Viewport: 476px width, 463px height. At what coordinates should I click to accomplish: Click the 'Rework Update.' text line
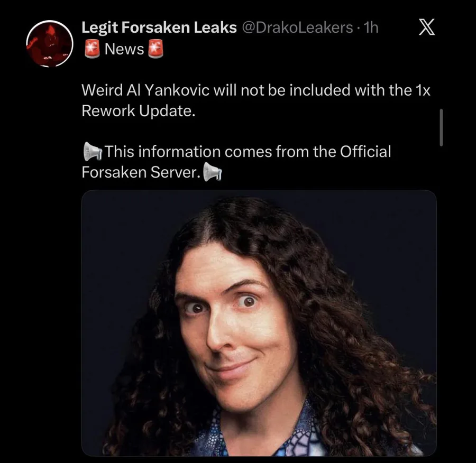[x=138, y=111]
